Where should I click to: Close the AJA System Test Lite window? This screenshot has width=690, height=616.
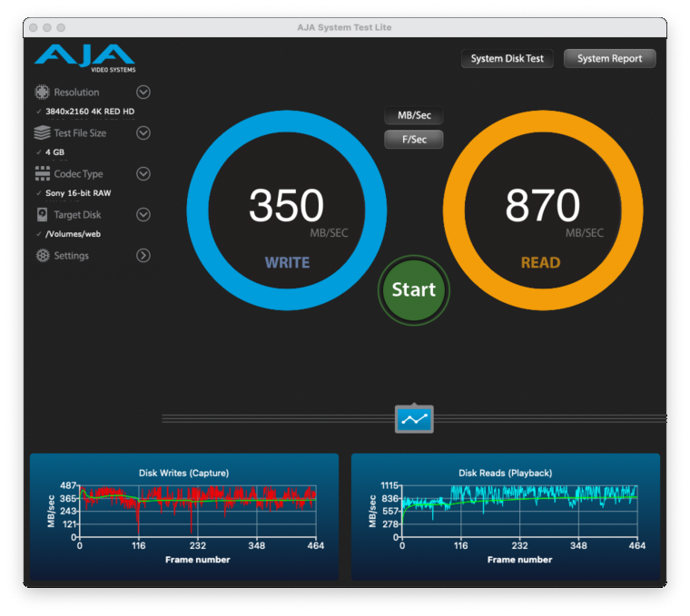tap(33, 28)
